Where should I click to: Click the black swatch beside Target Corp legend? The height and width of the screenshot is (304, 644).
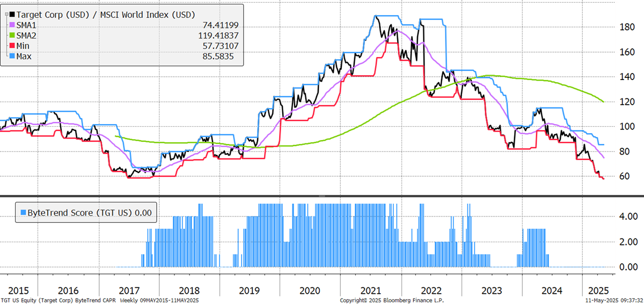pyautogui.click(x=13, y=14)
